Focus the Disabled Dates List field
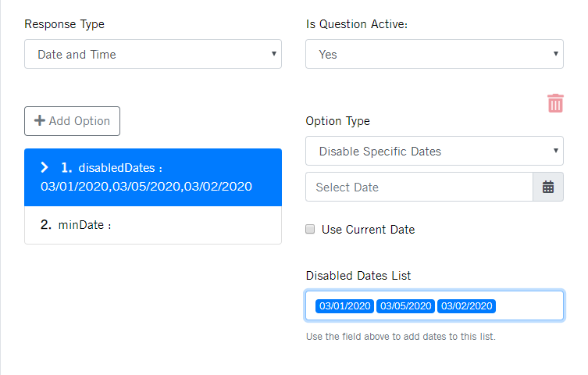Viewport: 588px width, 375px height. pos(434,305)
